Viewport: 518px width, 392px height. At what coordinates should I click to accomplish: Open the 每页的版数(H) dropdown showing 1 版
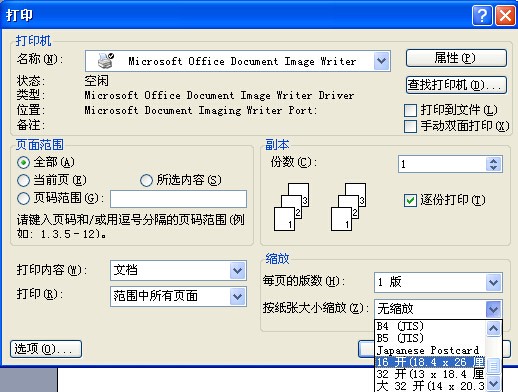[493, 283]
